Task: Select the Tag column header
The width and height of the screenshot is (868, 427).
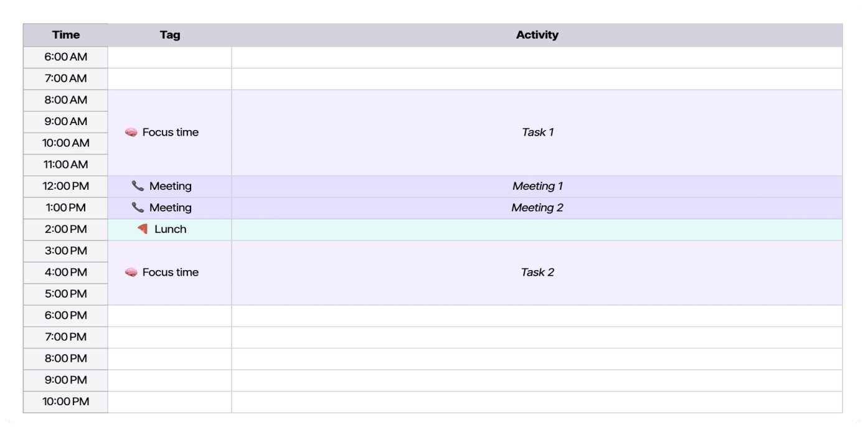Action: pyautogui.click(x=170, y=35)
